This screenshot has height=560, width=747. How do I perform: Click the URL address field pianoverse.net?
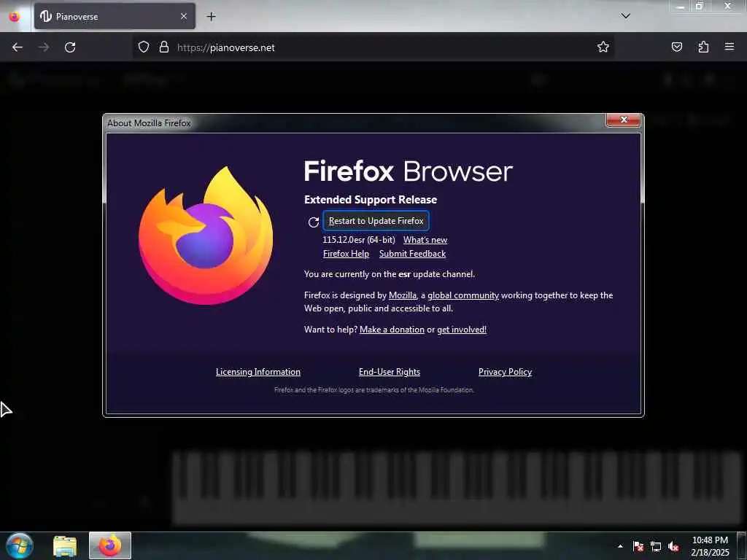click(371, 47)
